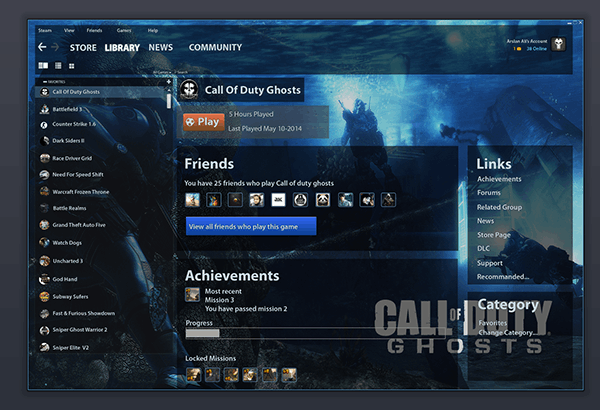Image resolution: width=600 pixels, height=410 pixels.
Task: Click View all friends who play this game
Action: point(251,226)
